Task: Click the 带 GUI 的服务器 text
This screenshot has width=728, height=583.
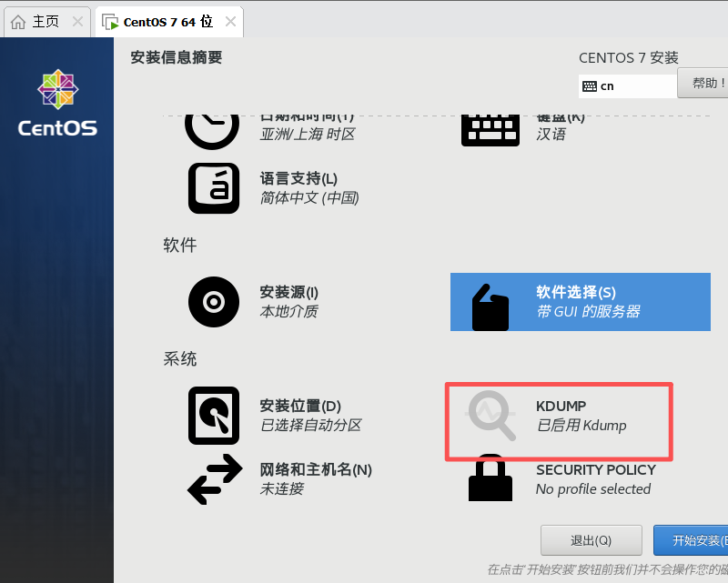Action: (x=588, y=311)
